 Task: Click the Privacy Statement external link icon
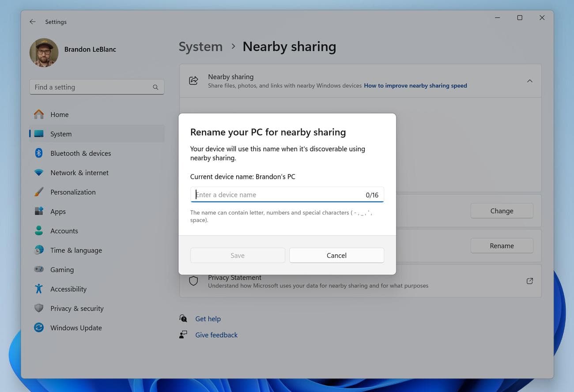529,280
